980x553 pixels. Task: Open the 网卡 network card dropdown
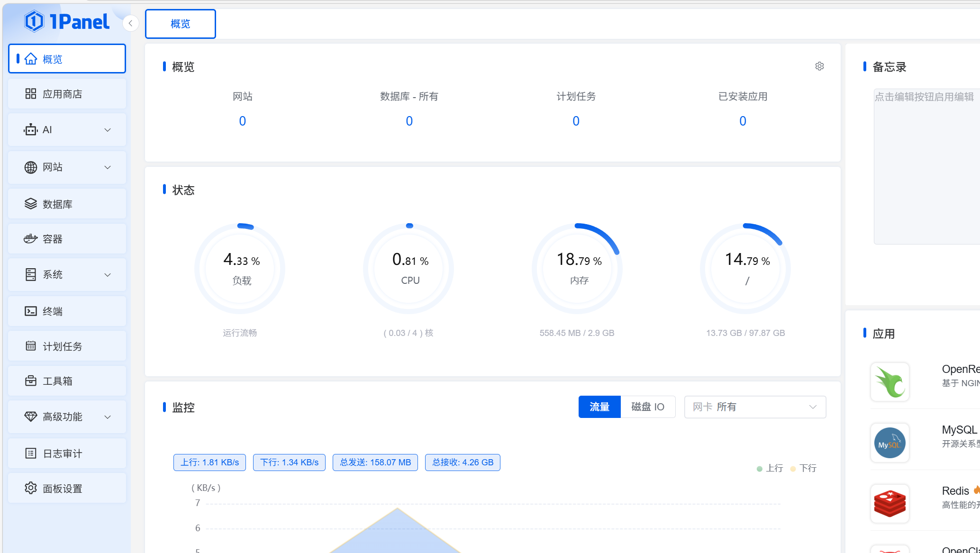click(x=754, y=407)
